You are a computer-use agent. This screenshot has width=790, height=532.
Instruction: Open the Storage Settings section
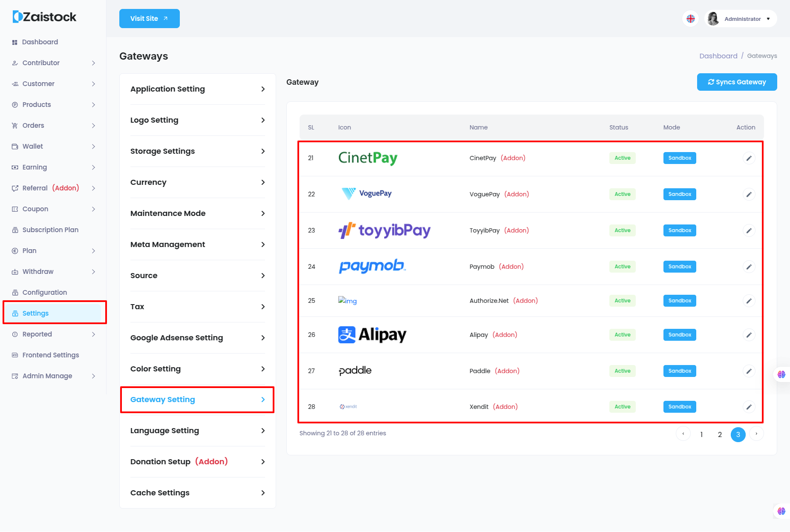click(x=198, y=151)
